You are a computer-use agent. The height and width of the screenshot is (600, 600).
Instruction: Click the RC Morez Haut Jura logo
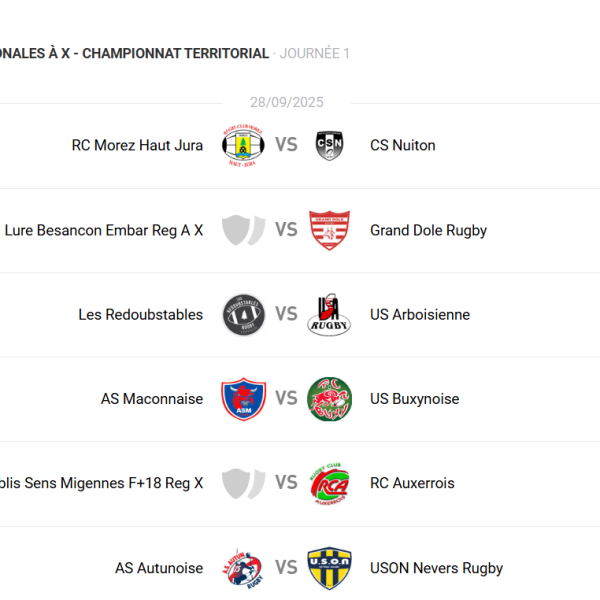point(243,146)
